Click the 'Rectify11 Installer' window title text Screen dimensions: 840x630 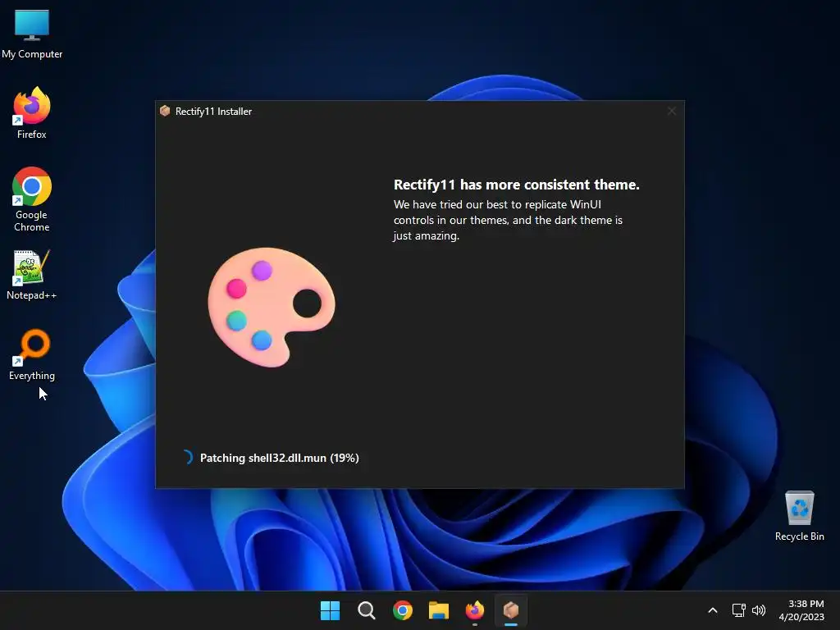(x=213, y=112)
